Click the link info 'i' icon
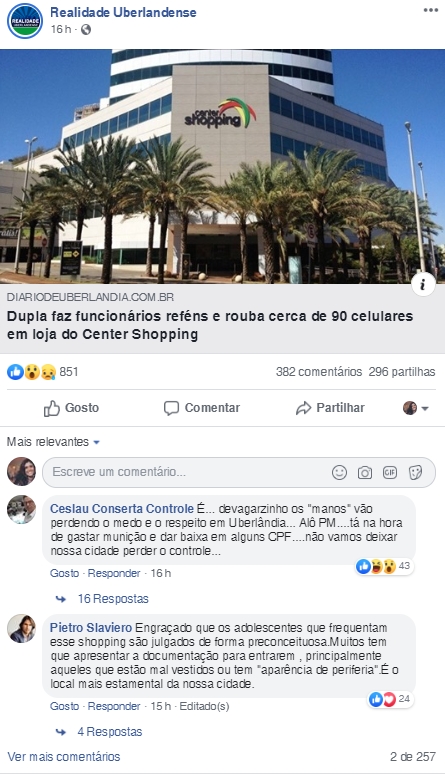The image size is (445, 774). pyautogui.click(x=423, y=285)
